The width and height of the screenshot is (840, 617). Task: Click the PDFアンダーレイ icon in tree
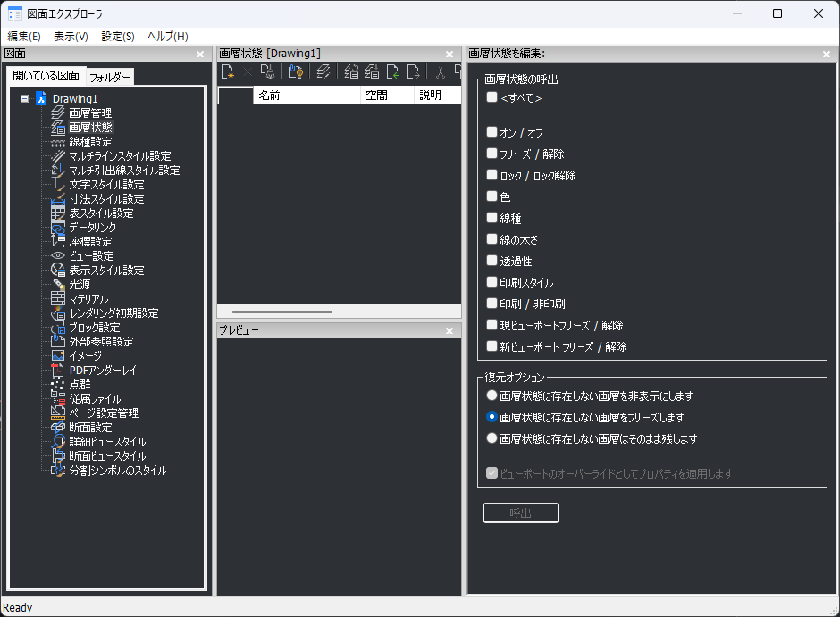pos(58,371)
